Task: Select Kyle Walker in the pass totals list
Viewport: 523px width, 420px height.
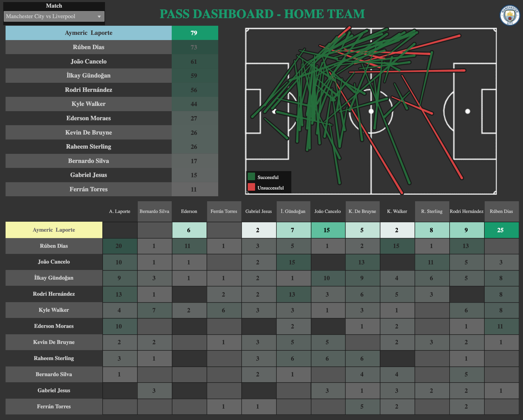Action: (89, 104)
